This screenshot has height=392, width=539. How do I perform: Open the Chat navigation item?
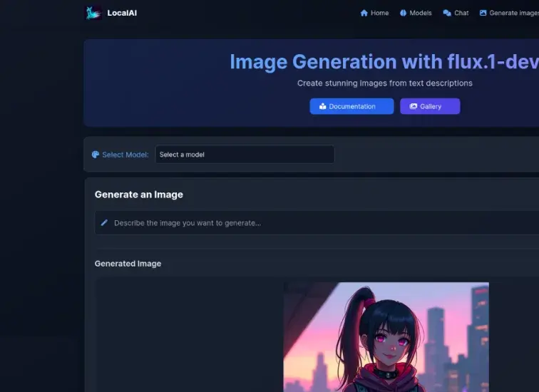pos(461,13)
